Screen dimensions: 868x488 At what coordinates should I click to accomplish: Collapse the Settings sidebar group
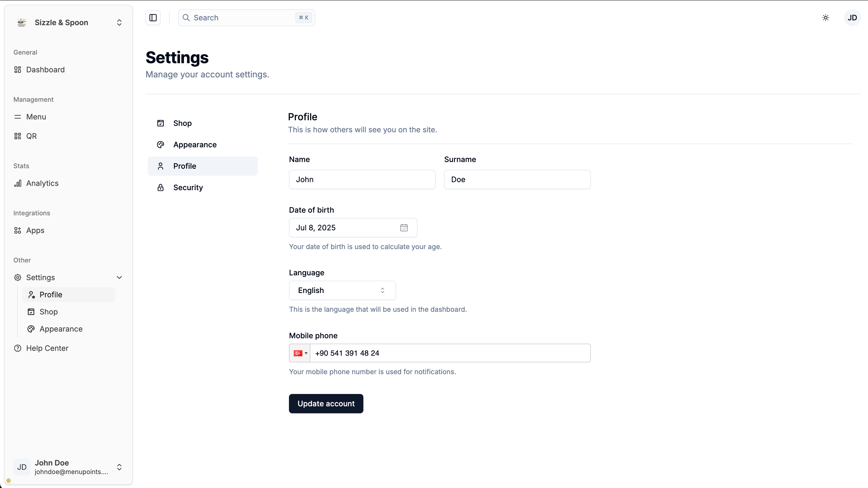[119, 277]
